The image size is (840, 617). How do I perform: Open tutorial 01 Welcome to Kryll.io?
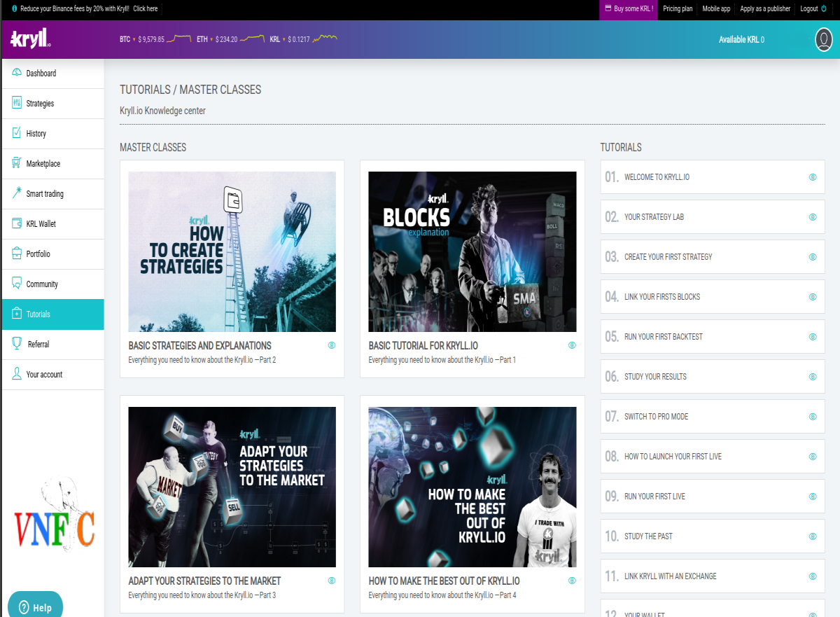pos(713,177)
